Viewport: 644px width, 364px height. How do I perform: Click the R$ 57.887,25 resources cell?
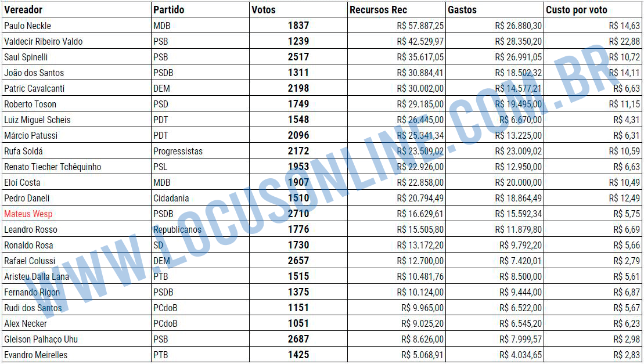[x=397, y=26]
